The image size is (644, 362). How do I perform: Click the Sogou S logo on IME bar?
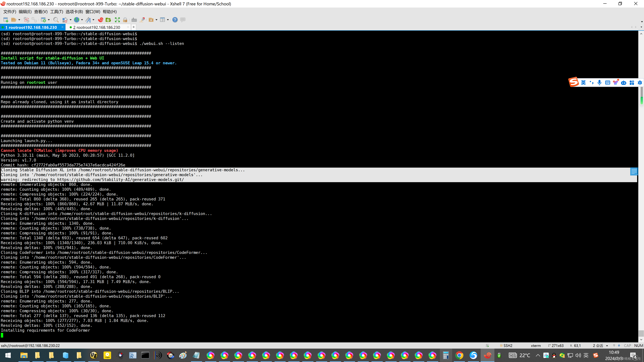coord(574,82)
